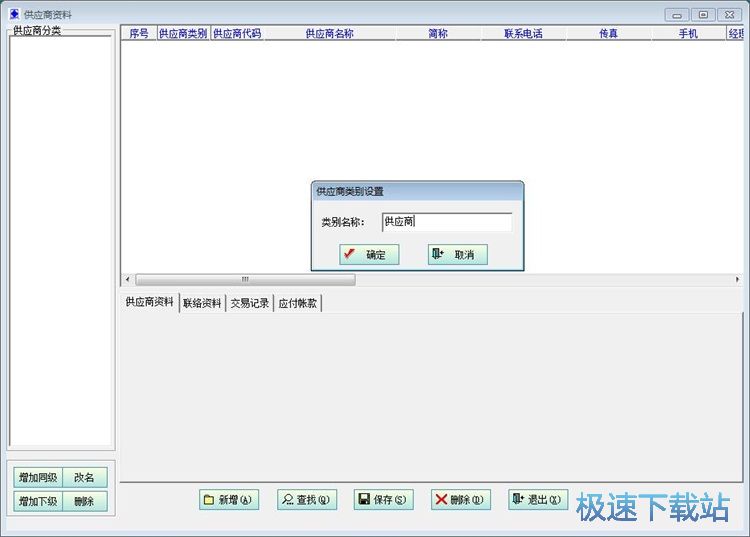The height and width of the screenshot is (537, 750).
Task: Click the 确定 confirm button in dialog
Action: pyautogui.click(x=369, y=254)
